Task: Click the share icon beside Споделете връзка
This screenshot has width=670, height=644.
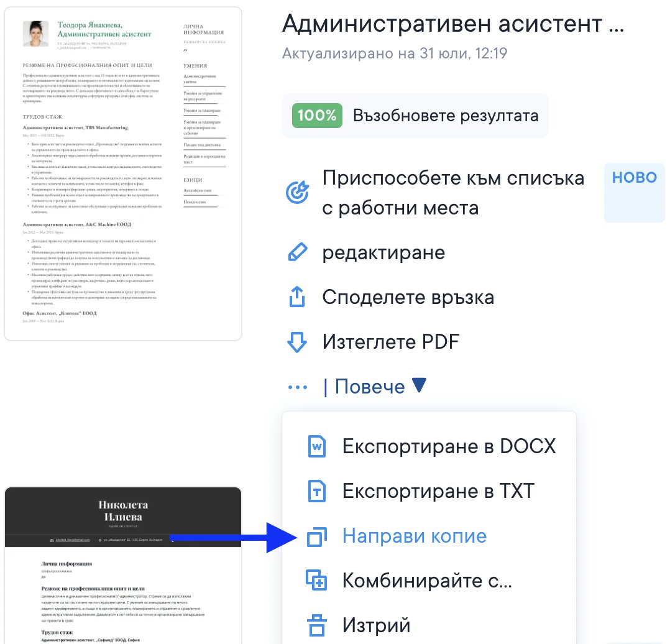Action: 297,298
